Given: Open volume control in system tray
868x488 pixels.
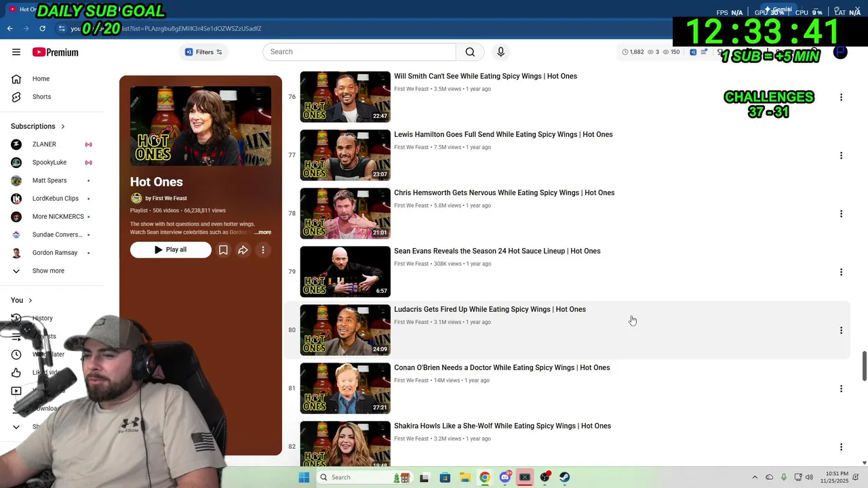Looking at the screenshot, I should [x=809, y=477].
